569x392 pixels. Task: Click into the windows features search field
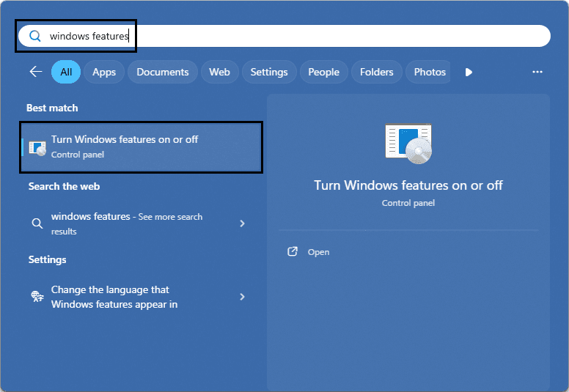pos(284,36)
